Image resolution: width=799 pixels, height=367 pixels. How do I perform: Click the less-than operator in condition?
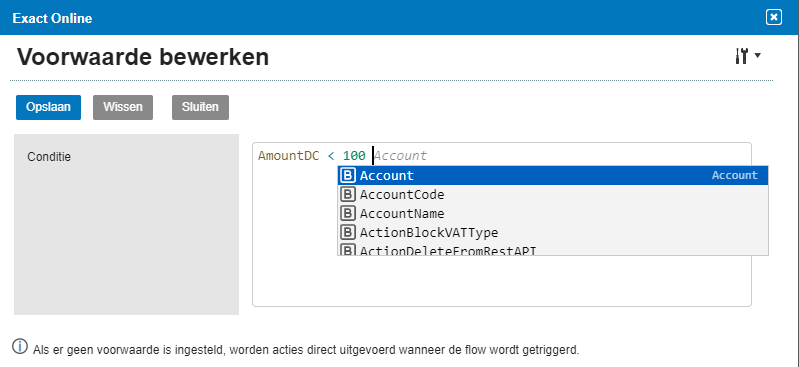331,156
